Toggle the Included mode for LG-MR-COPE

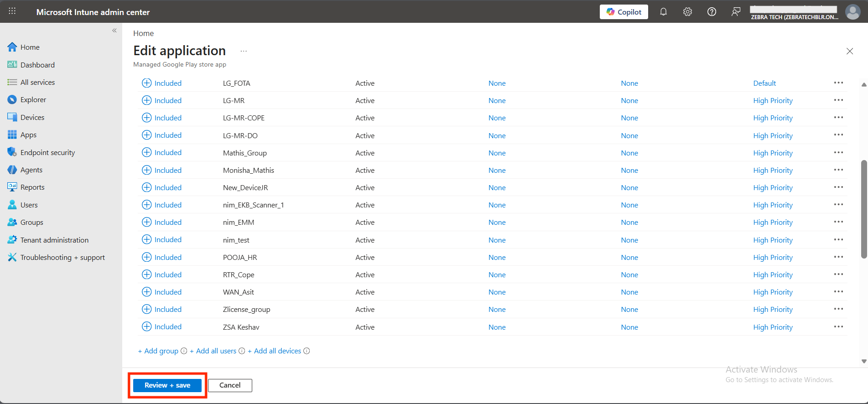[x=162, y=118]
